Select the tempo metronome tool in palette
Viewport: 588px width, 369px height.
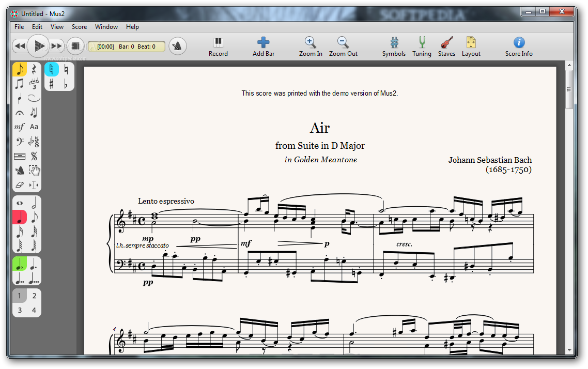pos(20,171)
